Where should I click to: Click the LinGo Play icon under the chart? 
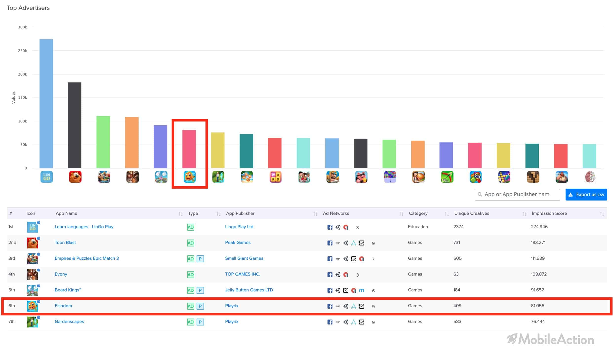(46, 177)
